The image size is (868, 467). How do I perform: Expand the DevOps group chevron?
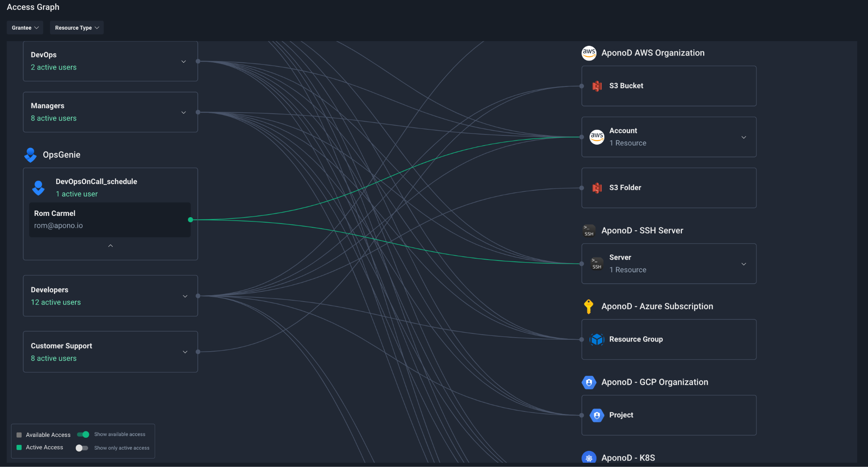coord(184,62)
